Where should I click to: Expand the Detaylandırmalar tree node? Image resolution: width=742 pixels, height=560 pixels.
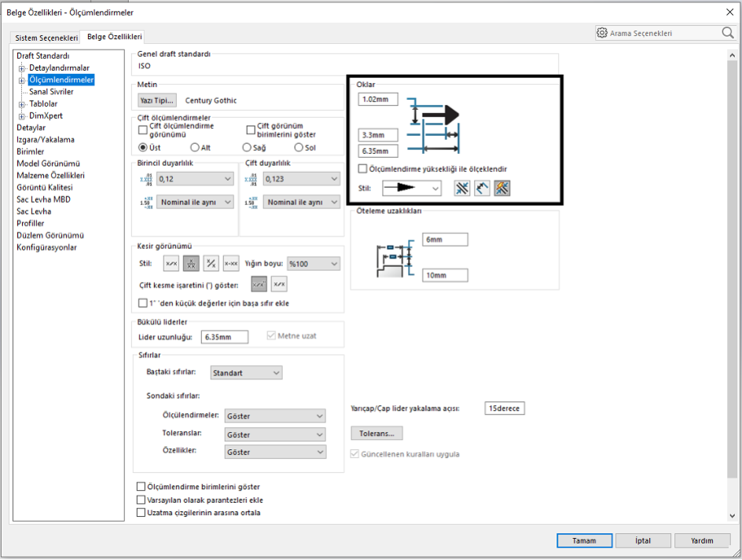click(x=22, y=68)
